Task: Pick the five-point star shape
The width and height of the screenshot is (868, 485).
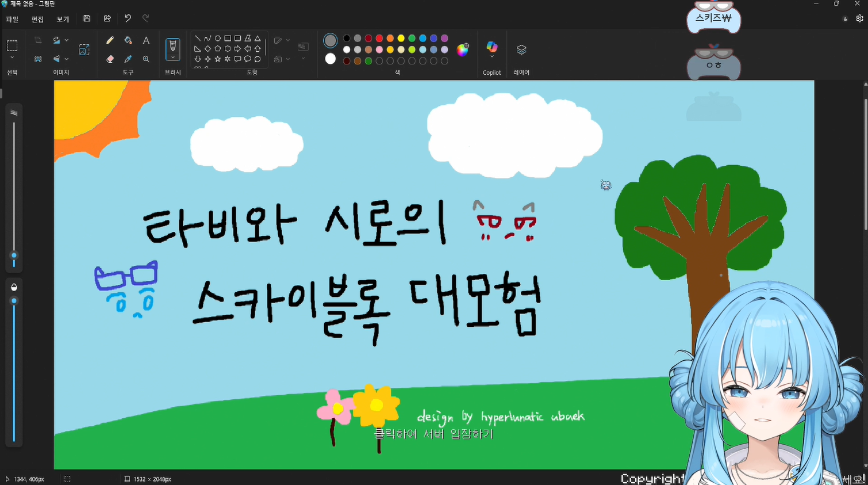Action: pyautogui.click(x=218, y=59)
